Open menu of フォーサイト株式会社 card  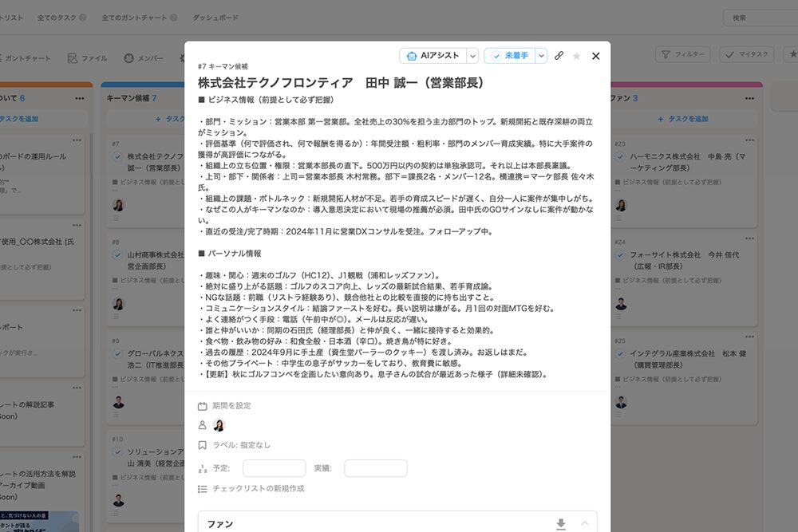pyautogui.click(x=749, y=238)
